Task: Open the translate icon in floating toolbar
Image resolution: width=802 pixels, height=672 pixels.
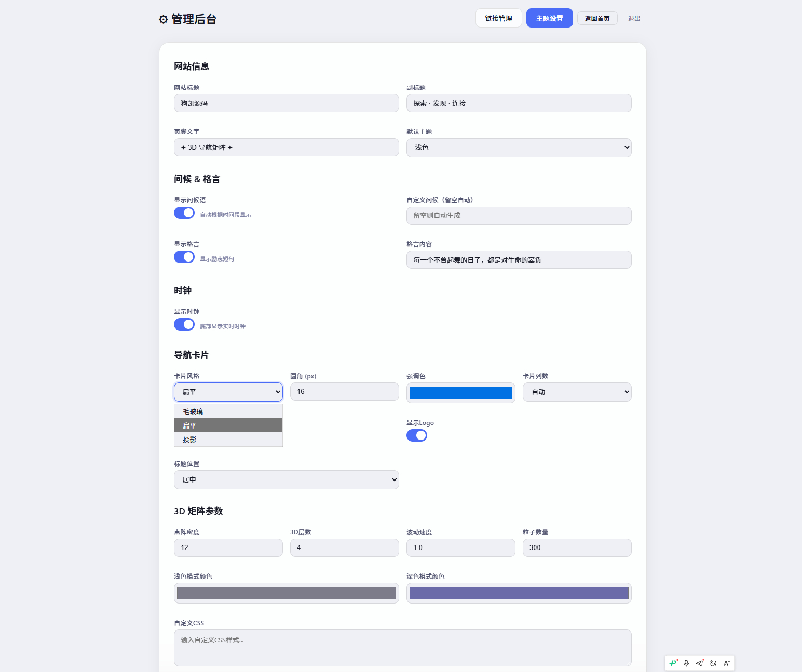Action: [x=713, y=663]
